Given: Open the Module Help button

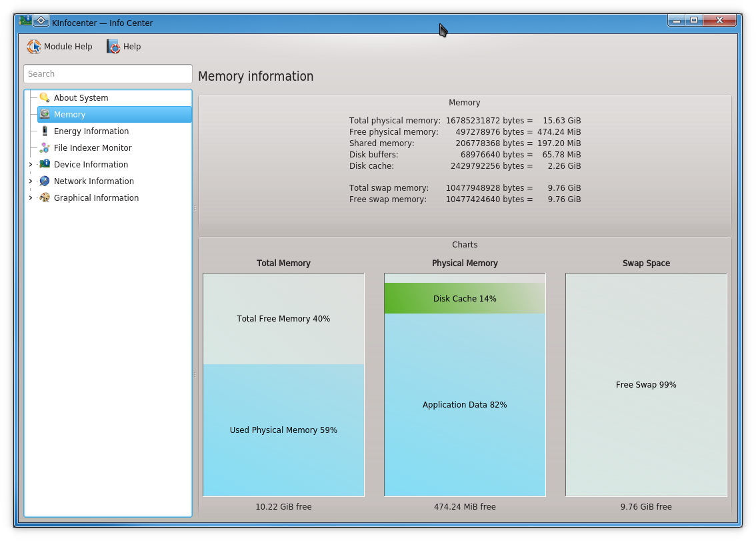Looking at the screenshot, I should (x=60, y=46).
